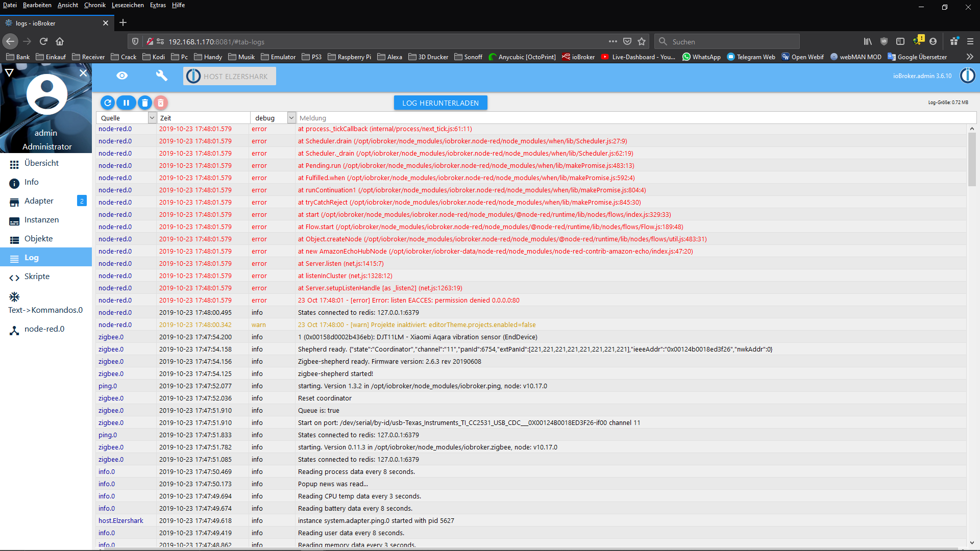The image size is (980, 551).
Task: Download the log with LOG HERUNTERLADEN
Action: click(440, 103)
